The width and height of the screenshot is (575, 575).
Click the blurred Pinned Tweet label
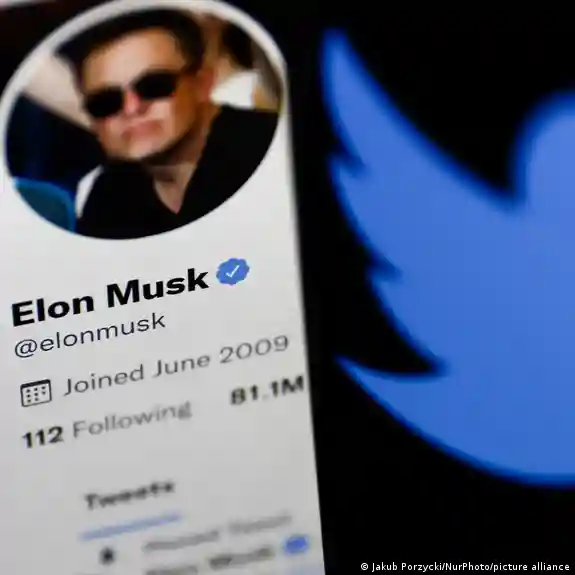pyautogui.click(x=217, y=530)
